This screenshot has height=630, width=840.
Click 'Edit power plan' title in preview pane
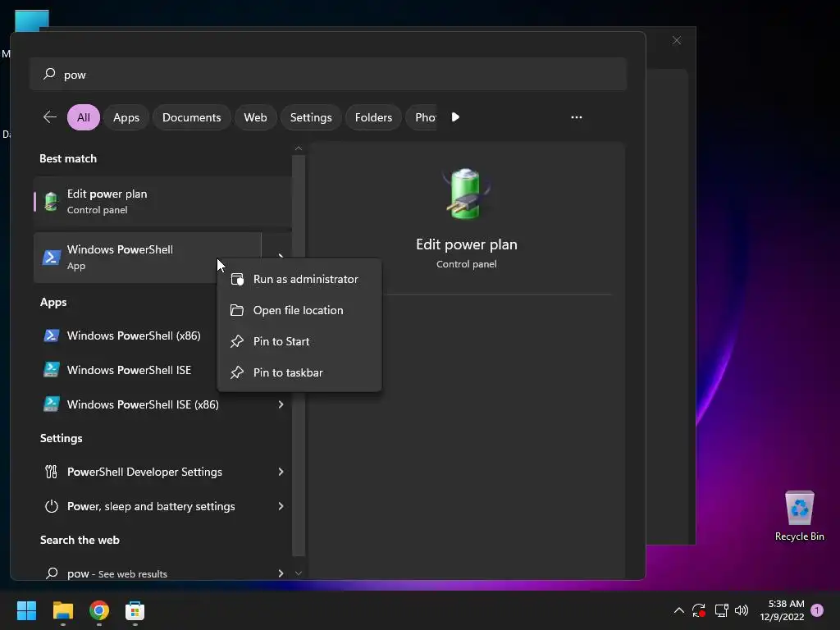[x=467, y=244]
